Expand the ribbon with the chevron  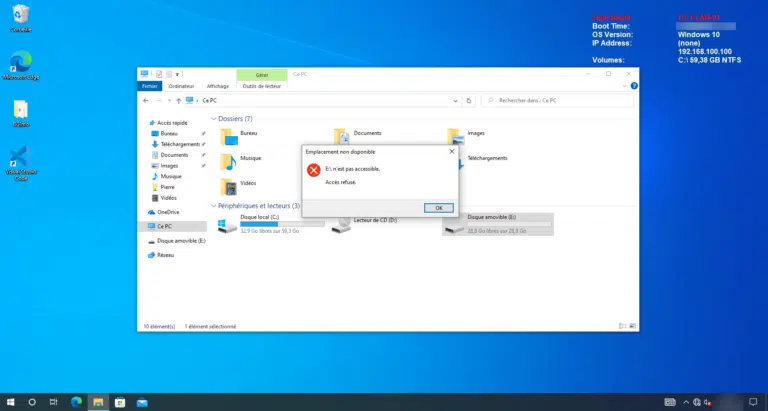pyautogui.click(x=624, y=86)
